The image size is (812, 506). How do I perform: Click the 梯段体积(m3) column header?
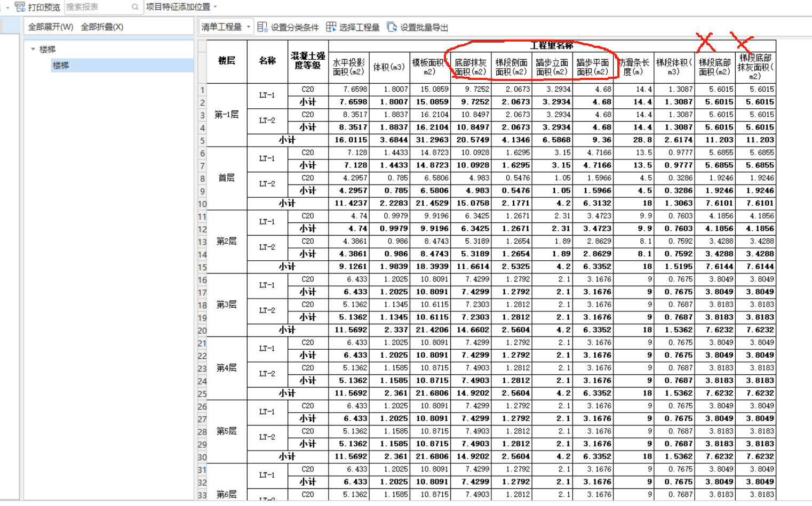674,67
